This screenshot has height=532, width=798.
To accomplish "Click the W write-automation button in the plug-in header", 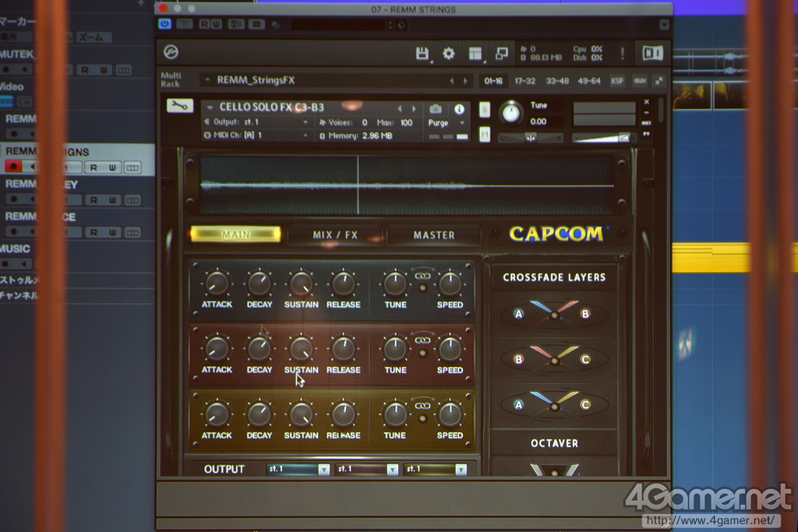I will (216, 24).
